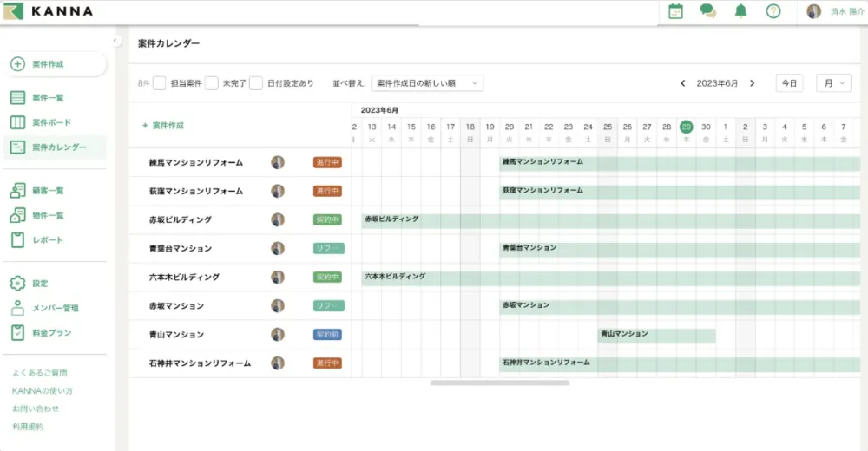Open the 月 view range dropdown
868x451 pixels.
pos(833,83)
